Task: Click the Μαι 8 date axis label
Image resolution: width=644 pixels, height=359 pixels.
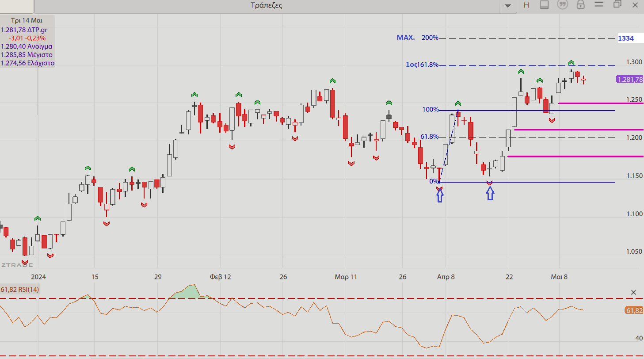Action: point(559,277)
